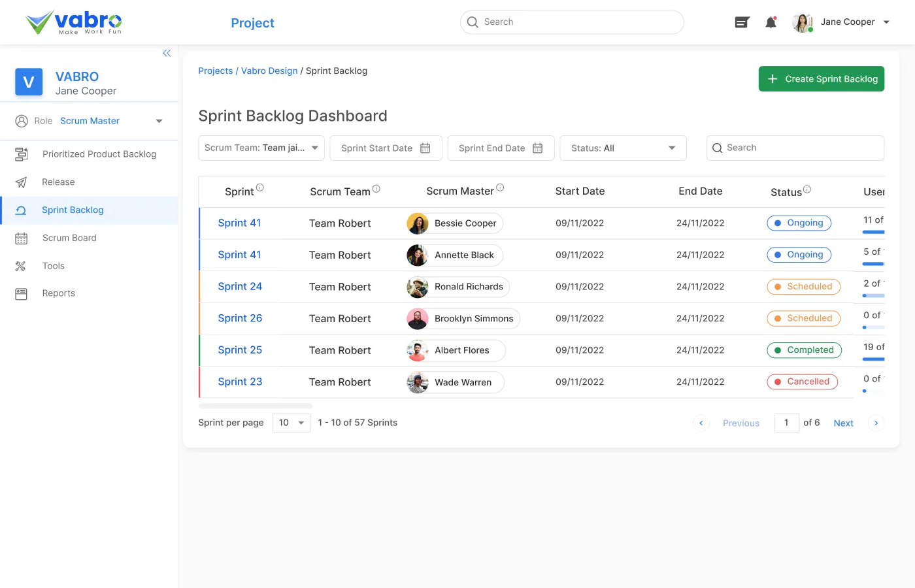Open the Sprint End Date calendar icon

tap(537, 148)
